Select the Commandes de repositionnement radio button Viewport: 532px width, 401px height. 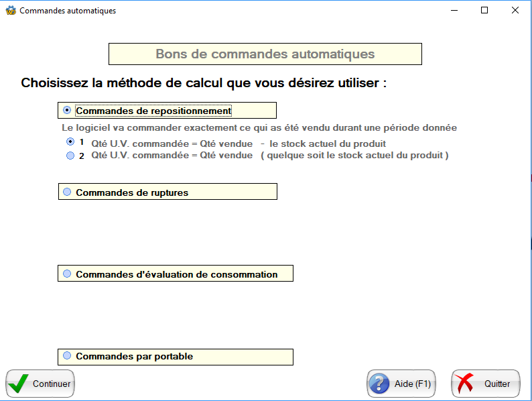click(x=67, y=110)
